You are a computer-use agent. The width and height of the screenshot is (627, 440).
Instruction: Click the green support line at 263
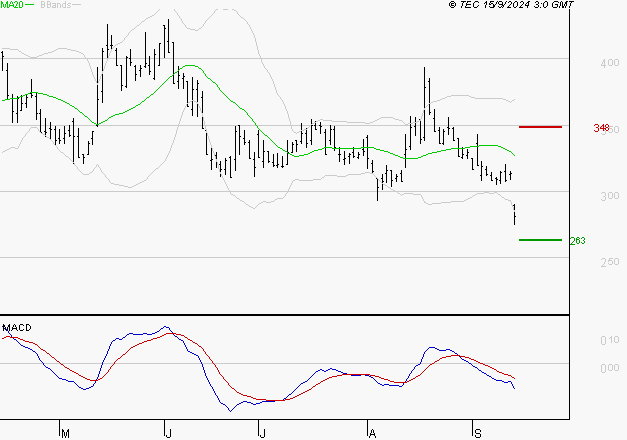coord(540,240)
